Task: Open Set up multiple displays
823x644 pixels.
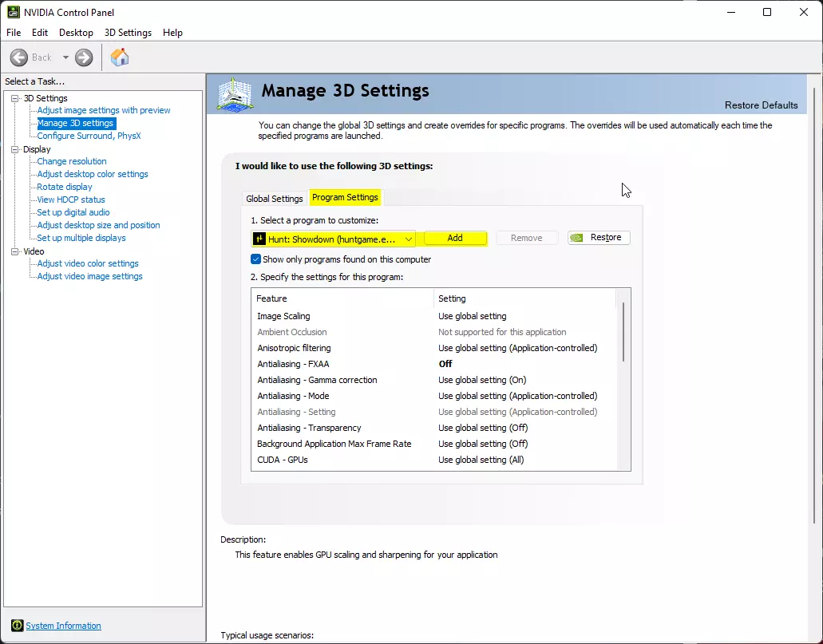Action: click(x=81, y=238)
